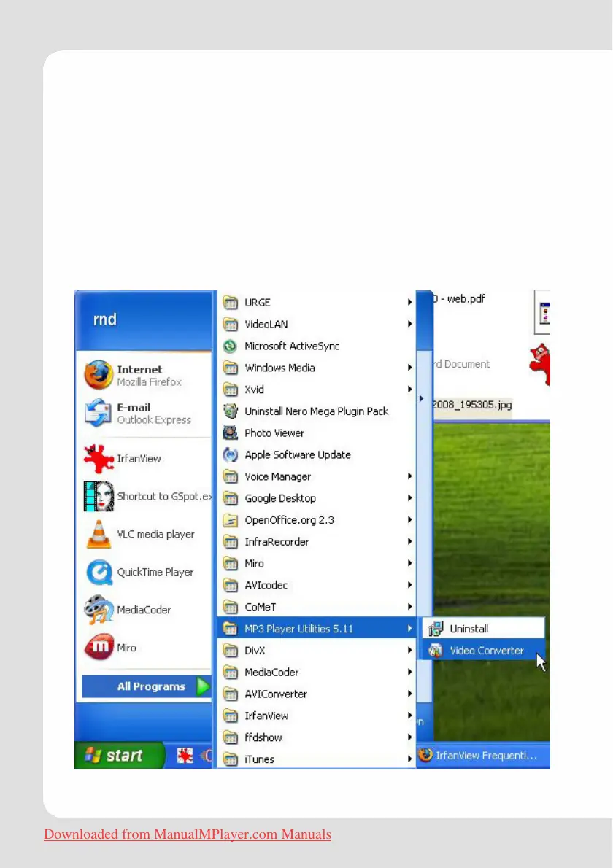
Task: Click the URGE folder icon
Action: (x=230, y=303)
